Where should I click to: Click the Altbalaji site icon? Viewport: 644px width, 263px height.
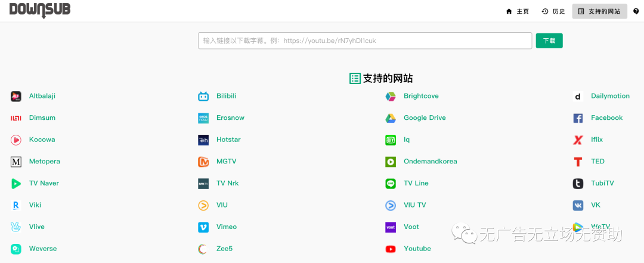pos(16,96)
